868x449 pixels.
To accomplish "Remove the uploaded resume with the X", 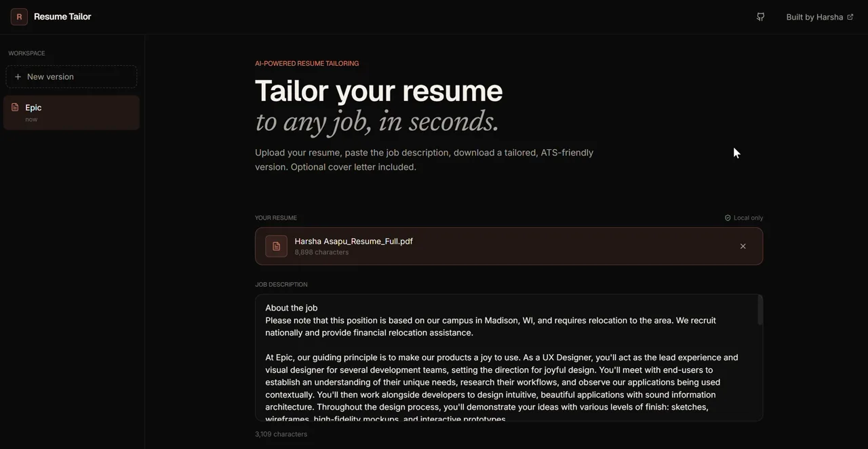I will pyautogui.click(x=743, y=246).
